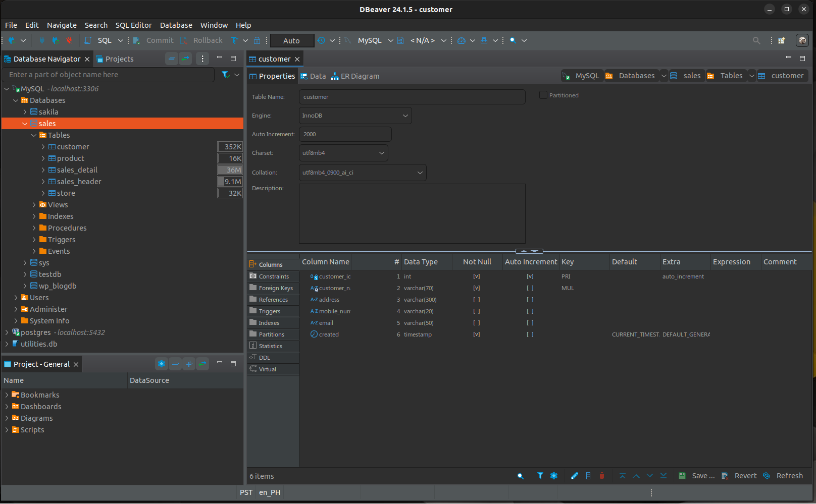This screenshot has height=504, width=816.
Task: Click the configure gear icon in Project panel
Action: [162, 364]
